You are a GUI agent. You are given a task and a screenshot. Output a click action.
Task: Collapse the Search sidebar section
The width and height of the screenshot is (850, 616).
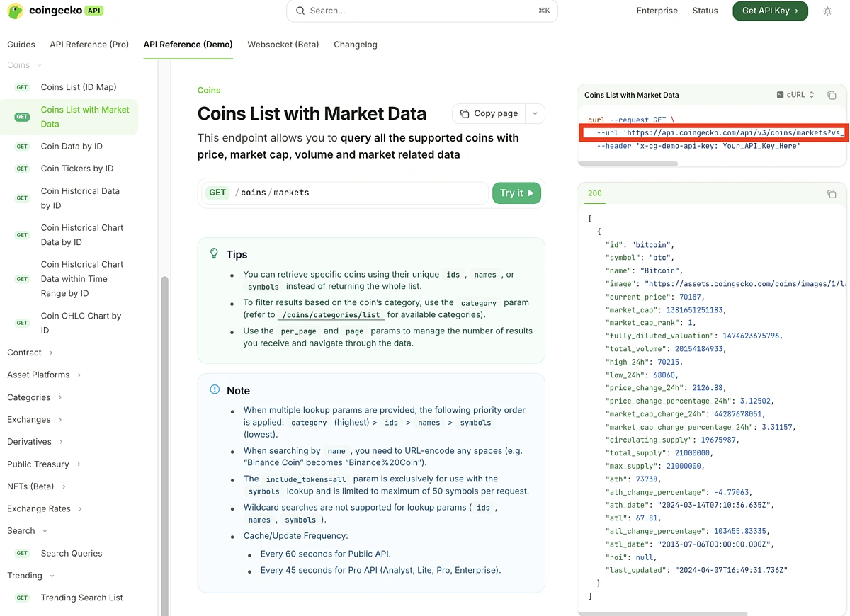point(45,531)
